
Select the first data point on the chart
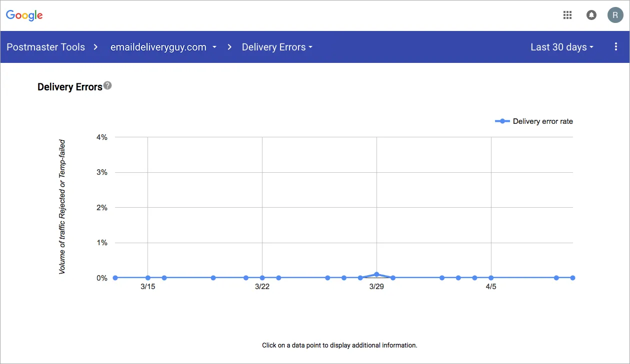tap(115, 278)
